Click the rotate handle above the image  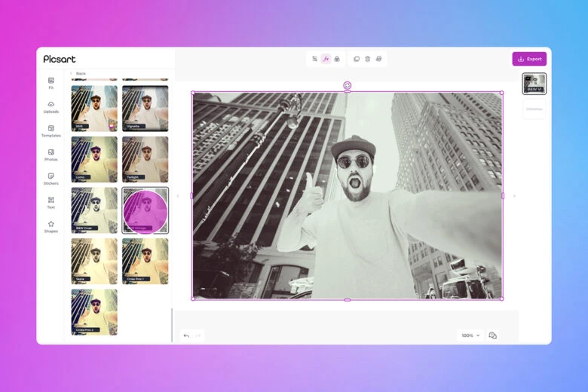(x=347, y=85)
